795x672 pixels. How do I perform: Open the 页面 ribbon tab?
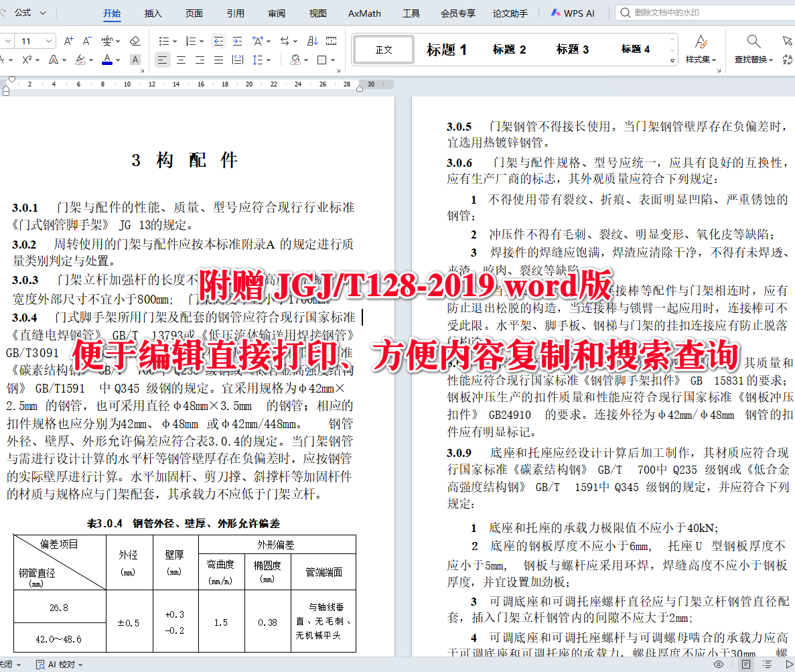[x=194, y=13]
